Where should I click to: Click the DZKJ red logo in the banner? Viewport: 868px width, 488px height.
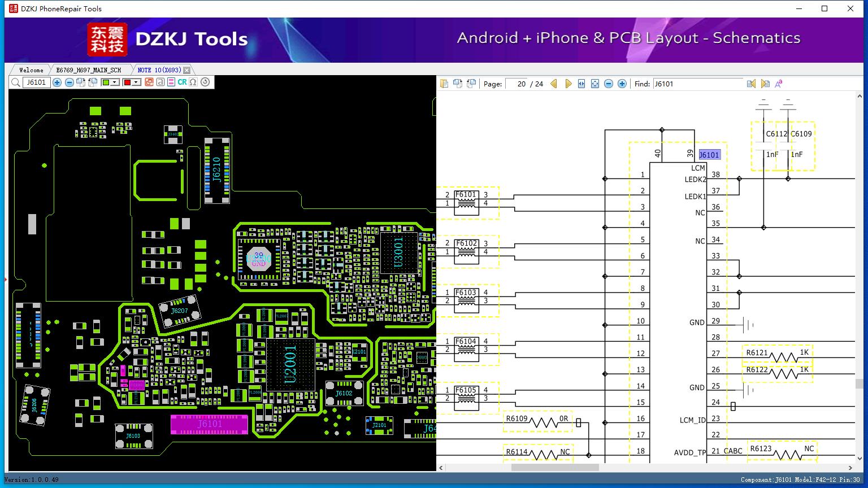click(107, 39)
